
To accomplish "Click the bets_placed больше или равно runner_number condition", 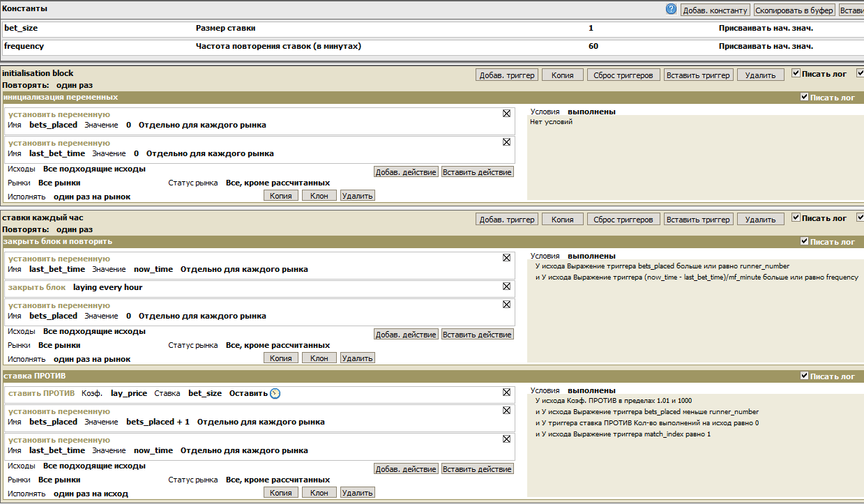I will tap(662, 266).
